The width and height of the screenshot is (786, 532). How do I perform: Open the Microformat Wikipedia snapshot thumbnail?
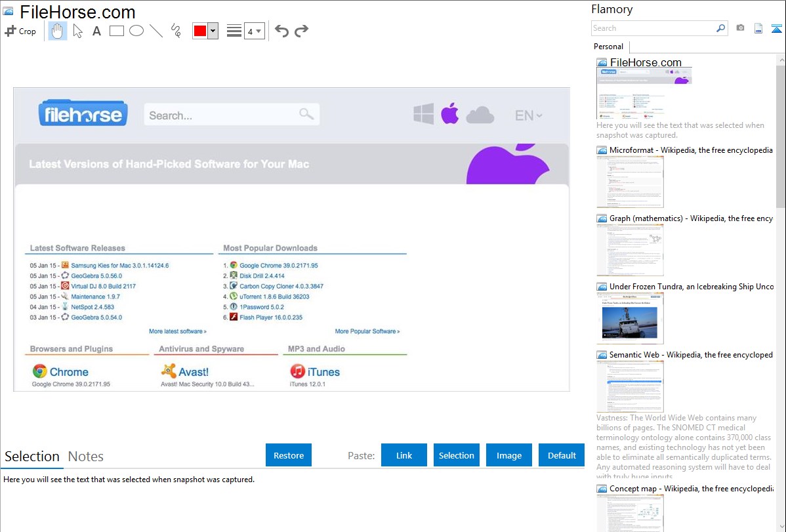(x=630, y=182)
